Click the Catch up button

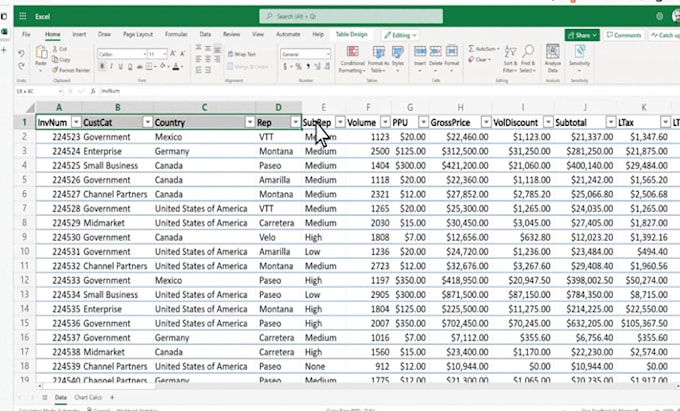(x=664, y=35)
